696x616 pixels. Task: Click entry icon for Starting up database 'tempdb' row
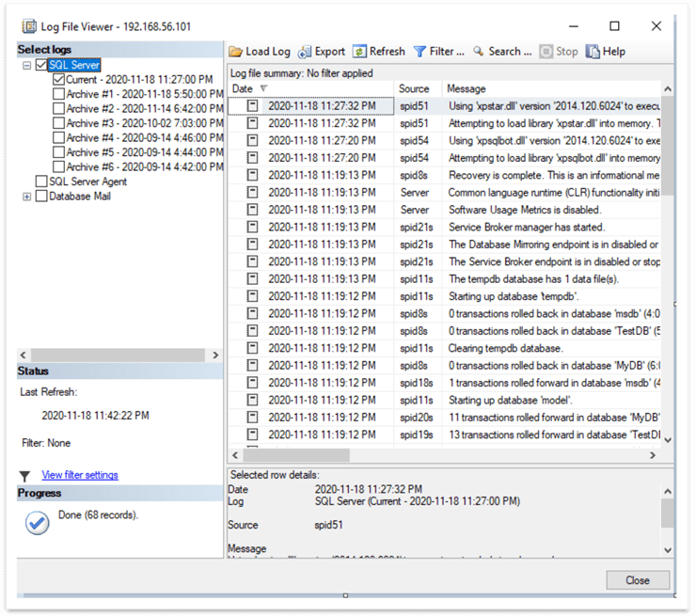tap(253, 296)
